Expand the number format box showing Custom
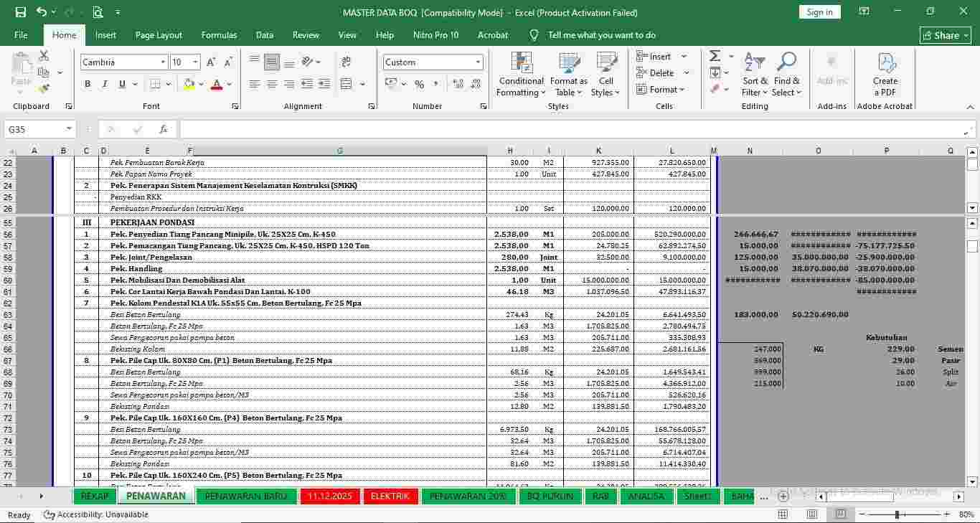This screenshot has height=523, width=980. coord(479,62)
